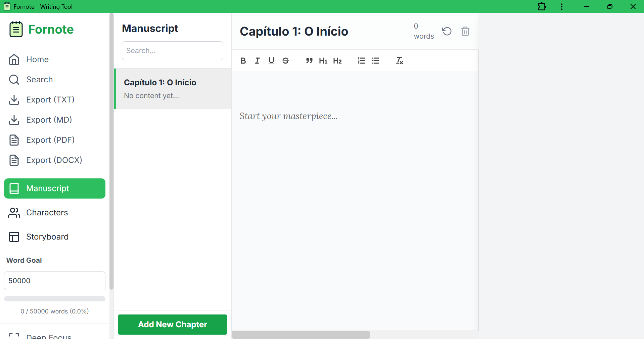Delete the chapter with trash icon
This screenshot has height=339, width=644.
[x=465, y=31]
